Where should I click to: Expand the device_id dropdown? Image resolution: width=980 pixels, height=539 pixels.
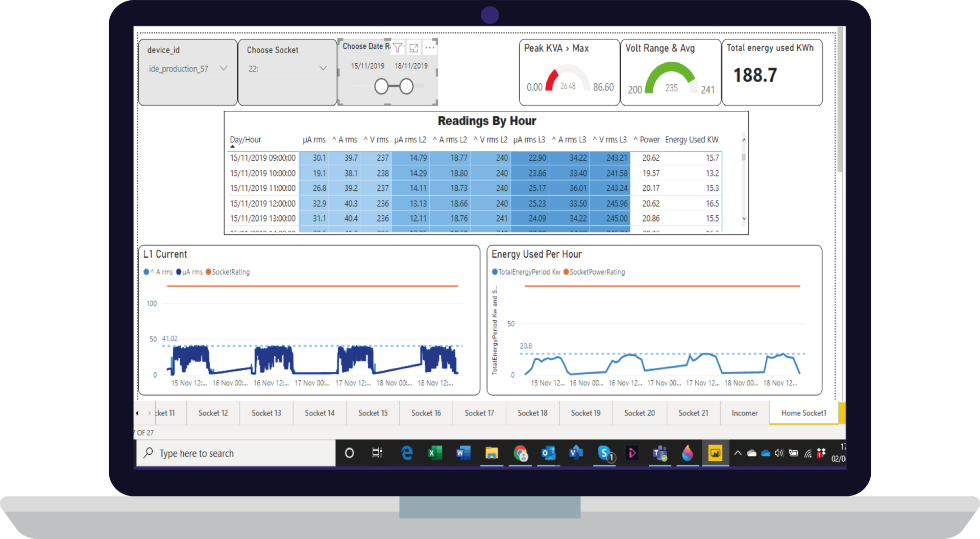coord(223,68)
